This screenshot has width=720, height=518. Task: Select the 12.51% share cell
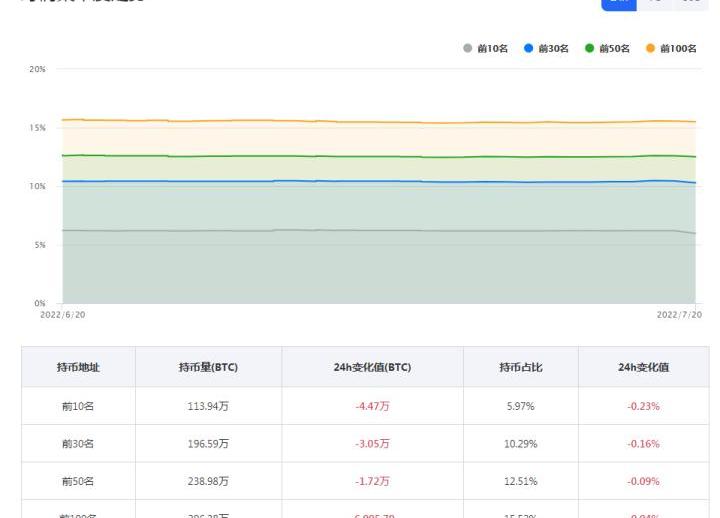(521, 481)
